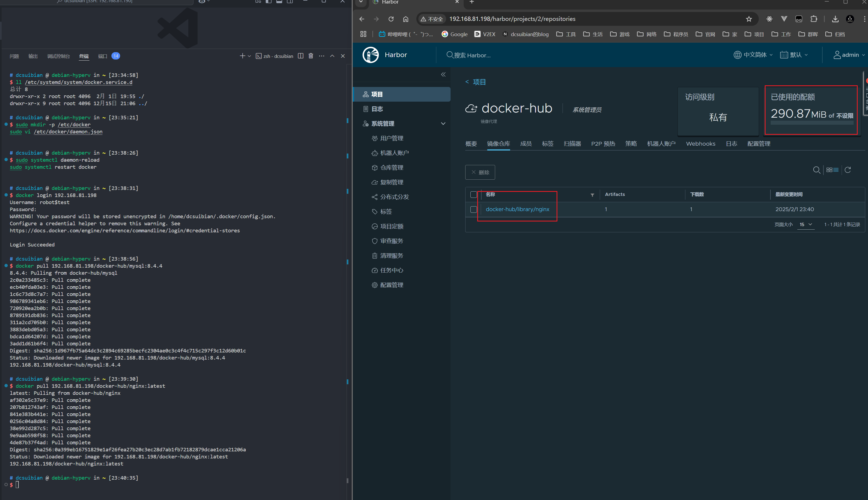The height and width of the screenshot is (500, 868).
Task: Switch to 扫描器 tab
Action: pyautogui.click(x=572, y=144)
